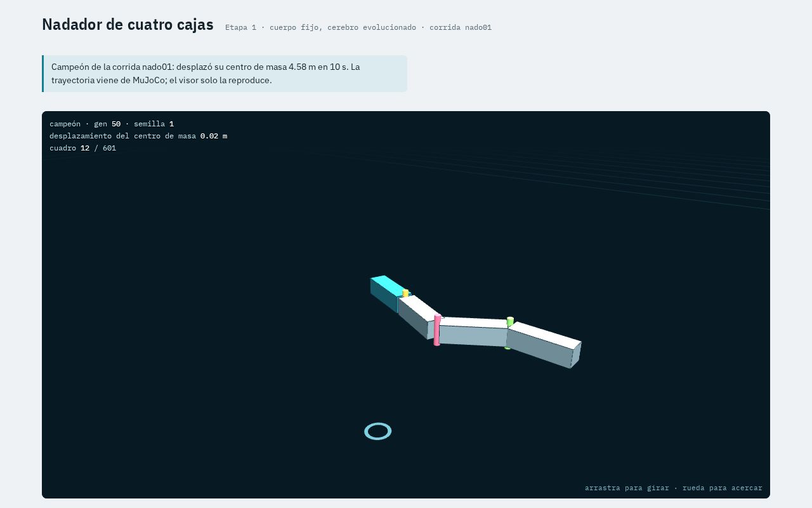
Task: Click the 'cuadro 12 / 601' frame counter
Action: pyautogui.click(x=82, y=148)
